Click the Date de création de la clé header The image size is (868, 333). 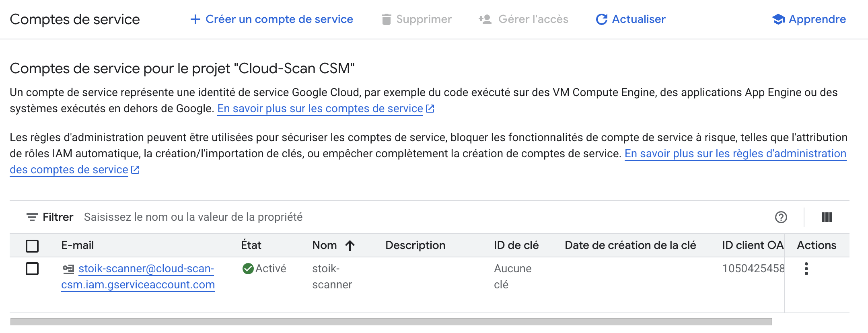[x=630, y=245]
